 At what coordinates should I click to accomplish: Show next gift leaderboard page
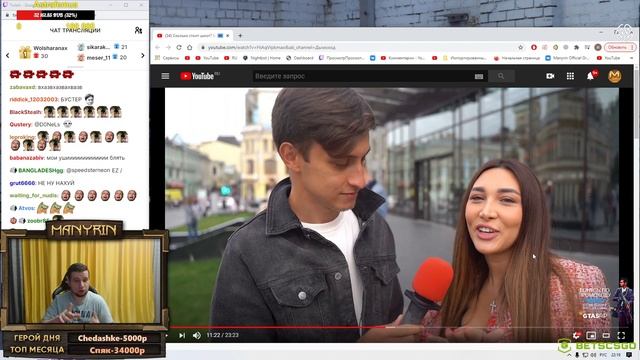tap(142, 55)
